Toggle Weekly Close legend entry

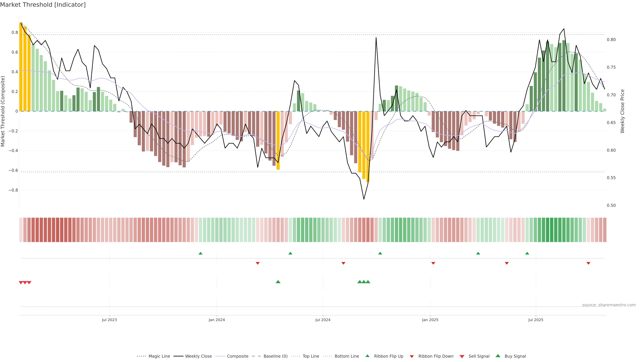[x=198, y=356]
